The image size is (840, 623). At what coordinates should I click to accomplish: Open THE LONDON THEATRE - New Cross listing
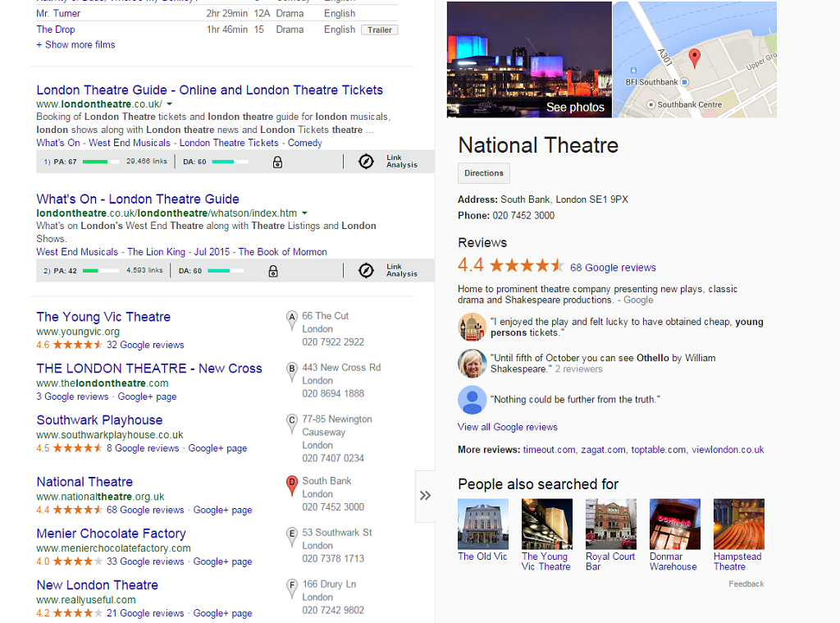coord(149,369)
